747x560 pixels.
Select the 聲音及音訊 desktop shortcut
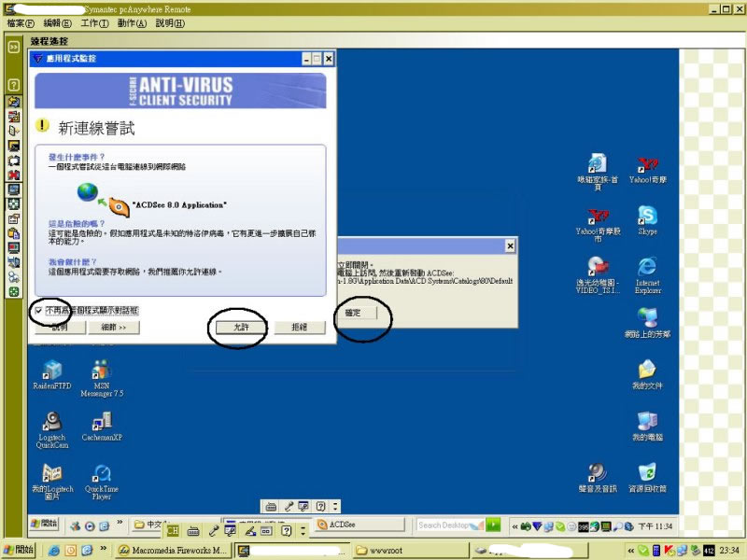[x=598, y=478]
